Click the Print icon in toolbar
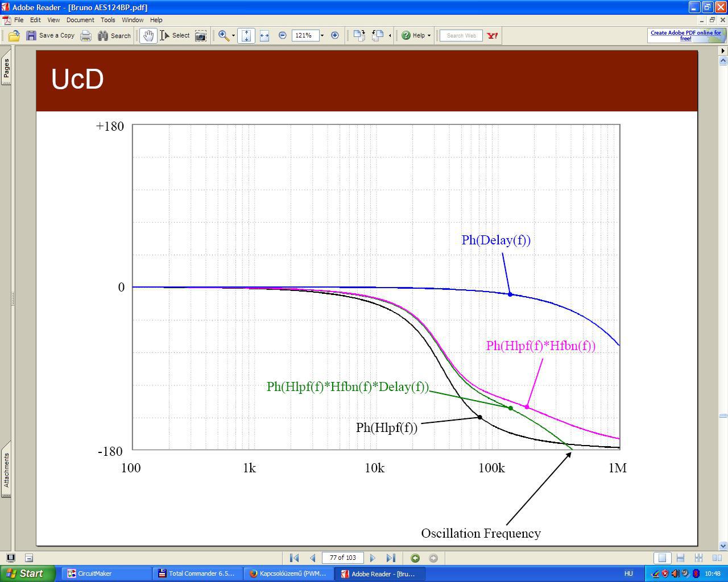The height and width of the screenshot is (582, 728). (86, 36)
